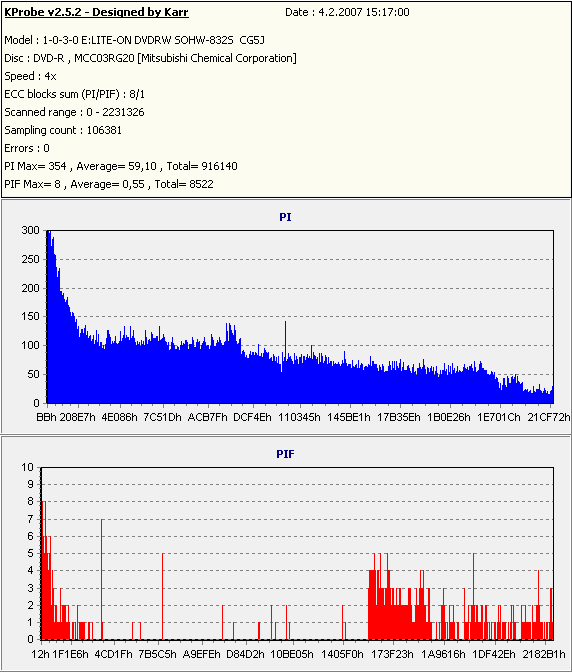The image size is (572, 672).
Task: Click the '110345h' PI x-axis label
Action: [299, 417]
